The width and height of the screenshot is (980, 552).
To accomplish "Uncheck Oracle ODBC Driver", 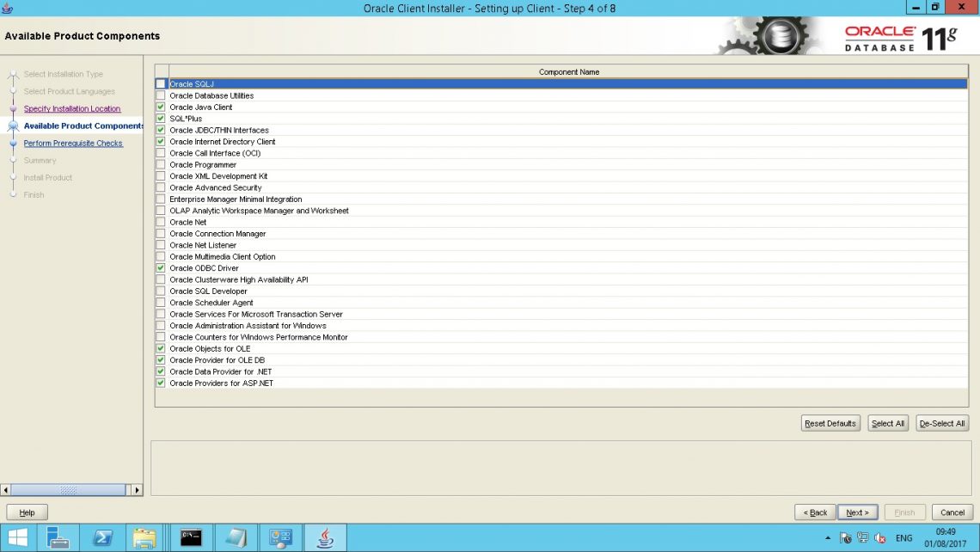I will point(161,268).
